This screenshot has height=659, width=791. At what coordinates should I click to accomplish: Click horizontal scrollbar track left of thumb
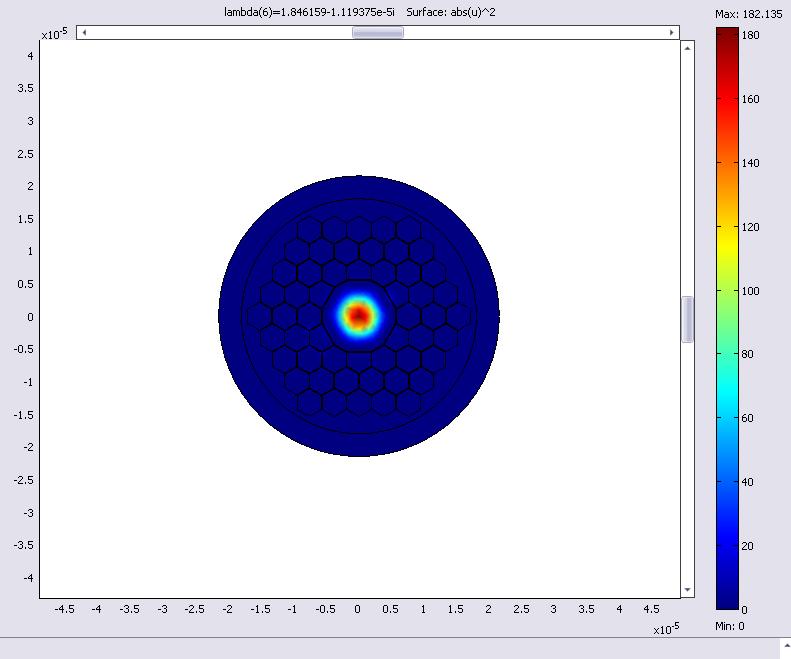(x=220, y=32)
